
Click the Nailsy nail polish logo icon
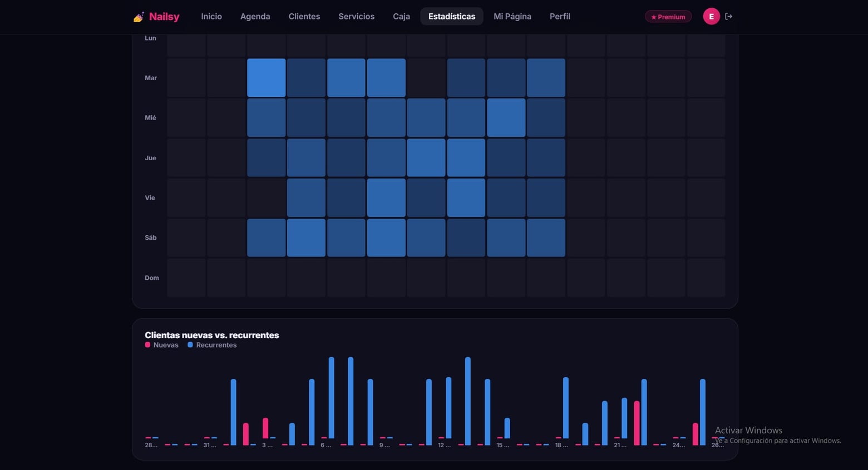click(x=139, y=17)
